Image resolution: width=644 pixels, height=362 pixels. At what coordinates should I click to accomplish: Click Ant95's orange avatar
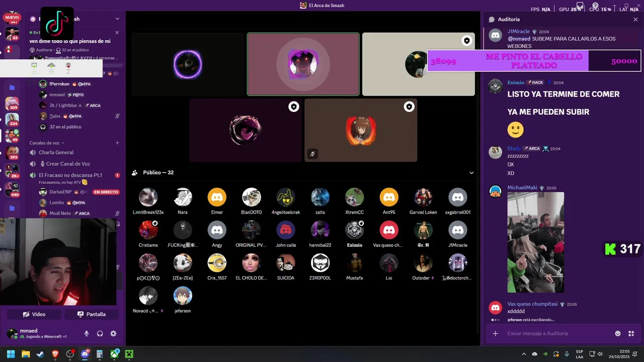pos(389,197)
